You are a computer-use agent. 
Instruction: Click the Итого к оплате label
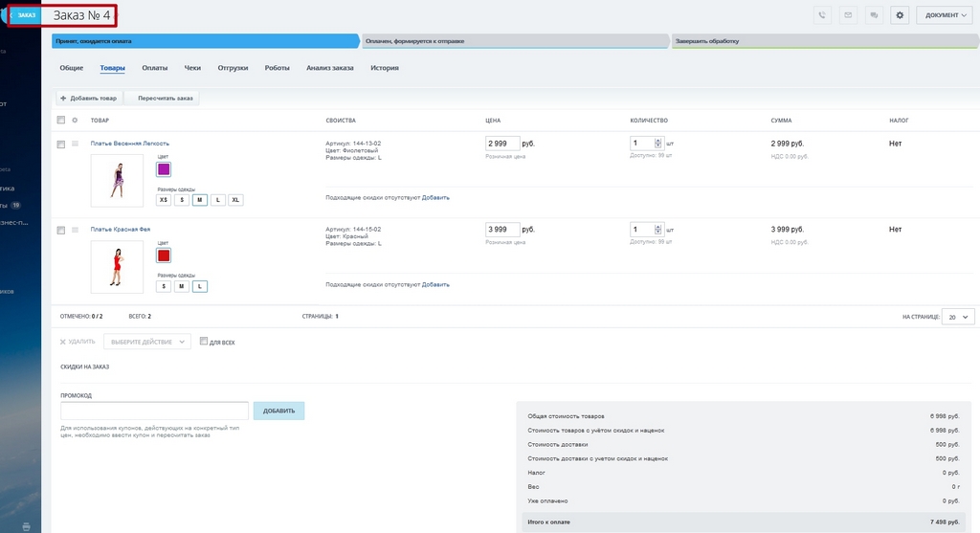point(548,522)
